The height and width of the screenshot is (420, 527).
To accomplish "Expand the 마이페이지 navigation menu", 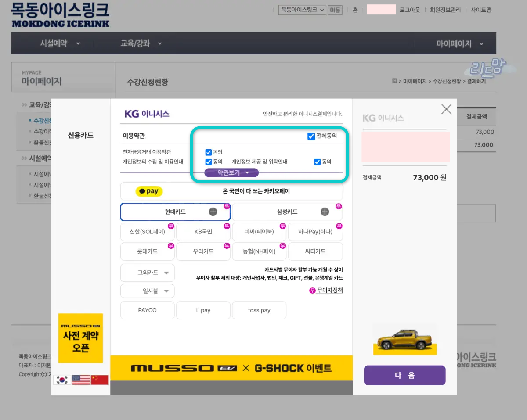I will pos(460,44).
